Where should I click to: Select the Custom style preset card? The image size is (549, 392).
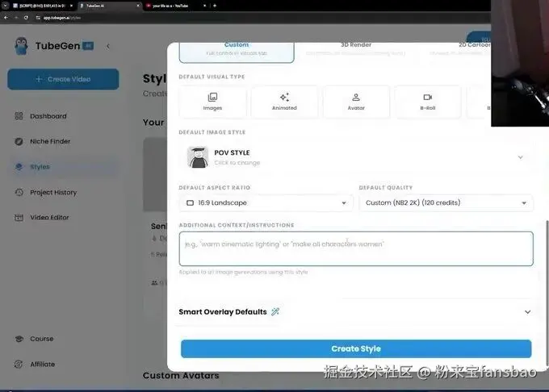pyautogui.click(x=237, y=52)
